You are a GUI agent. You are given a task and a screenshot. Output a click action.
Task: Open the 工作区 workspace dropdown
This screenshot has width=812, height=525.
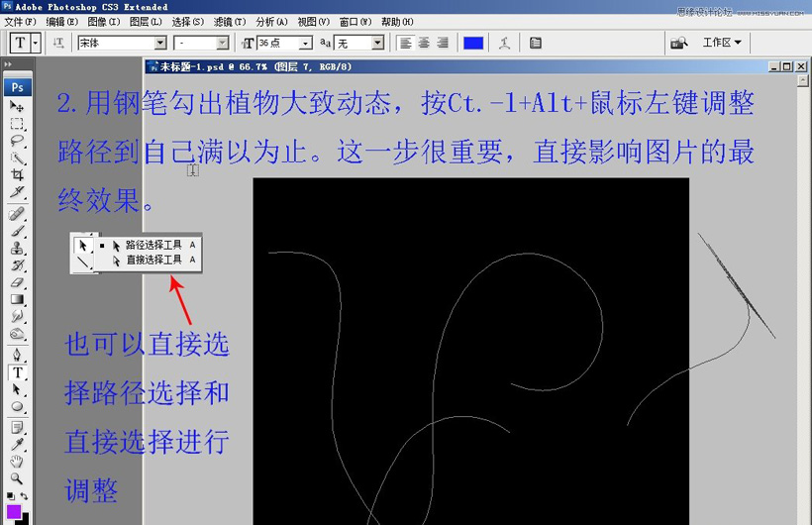(722, 43)
